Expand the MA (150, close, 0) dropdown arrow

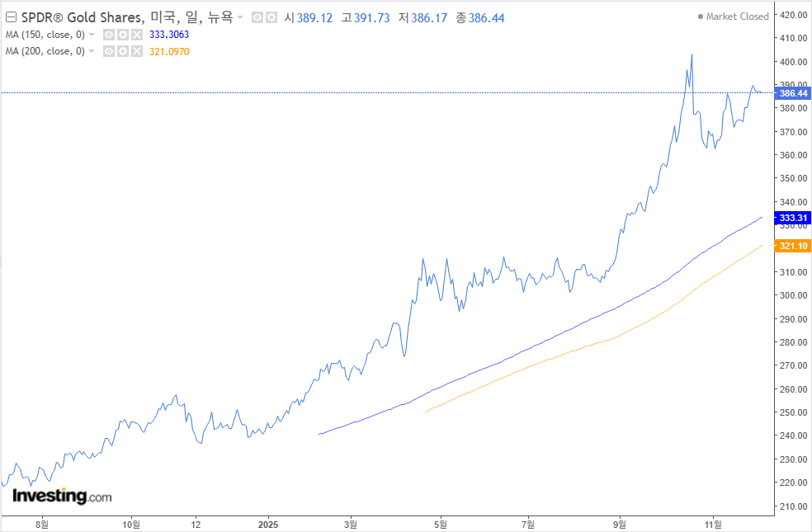point(92,35)
